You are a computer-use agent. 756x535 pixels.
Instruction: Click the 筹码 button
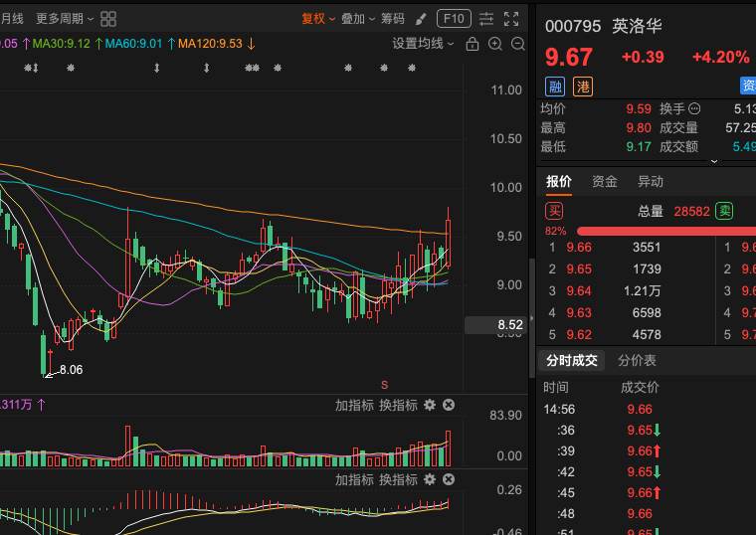click(393, 19)
